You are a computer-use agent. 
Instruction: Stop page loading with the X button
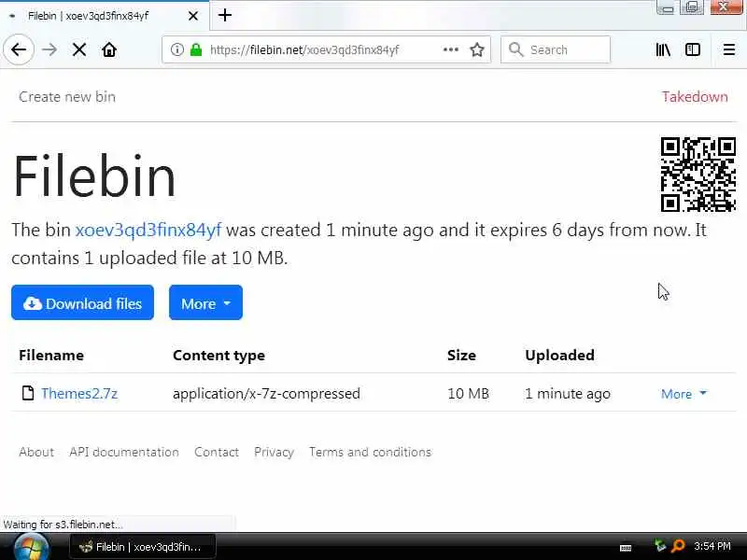[x=79, y=49]
